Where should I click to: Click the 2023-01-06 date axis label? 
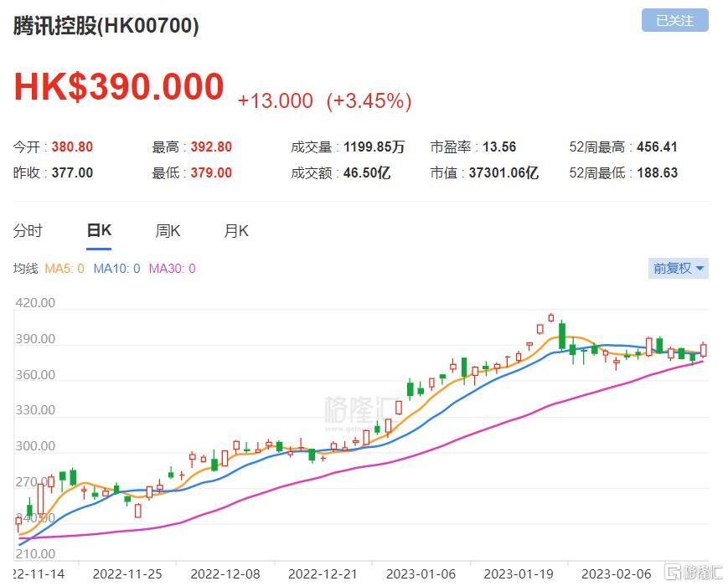421,574
